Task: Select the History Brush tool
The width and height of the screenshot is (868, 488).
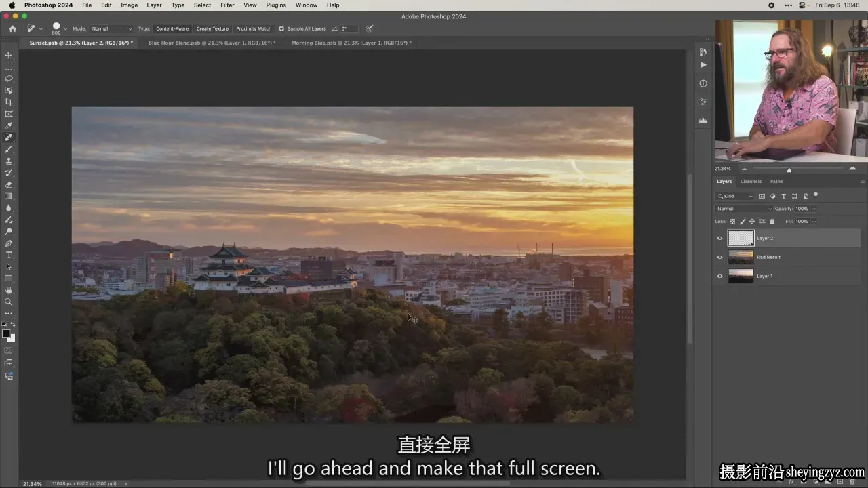Action: [9, 173]
